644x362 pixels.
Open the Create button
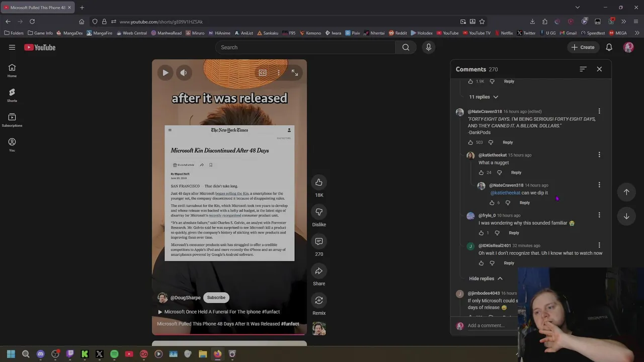pyautogui.click(x=583, y=47)
